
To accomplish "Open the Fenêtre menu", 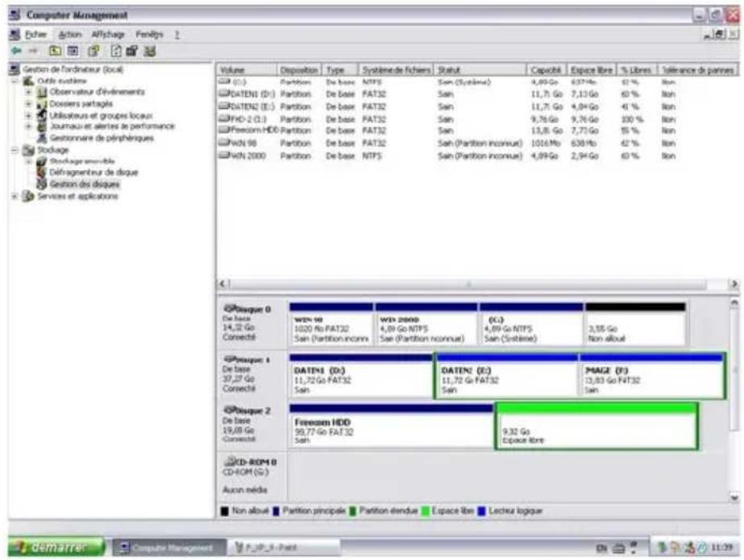I will (149, 35).
